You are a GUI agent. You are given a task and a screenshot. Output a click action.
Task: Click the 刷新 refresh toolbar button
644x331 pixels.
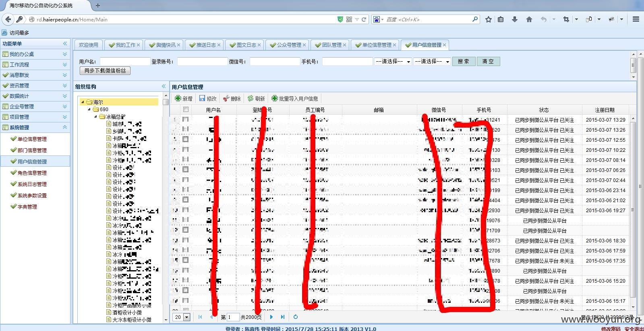pyautogui.click(x=256, y=98)
